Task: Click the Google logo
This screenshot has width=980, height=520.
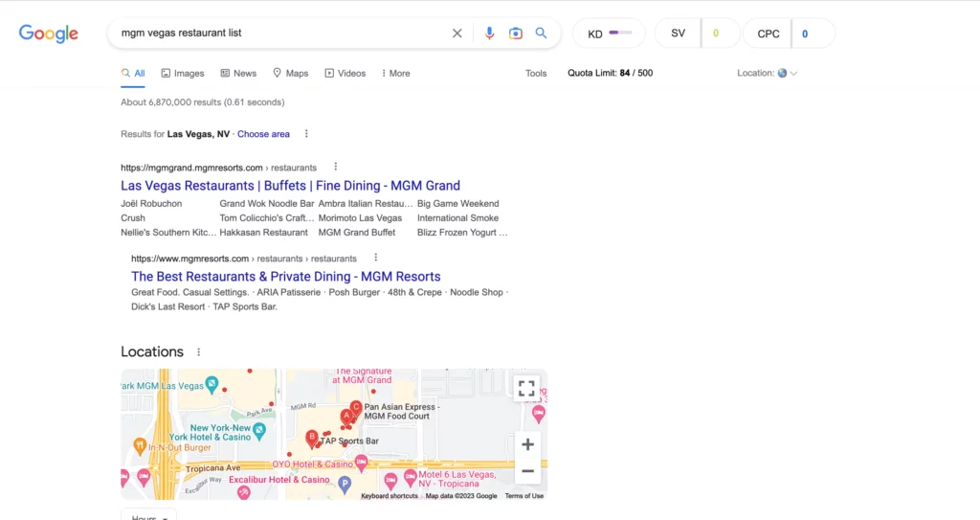Action: [49, 34]
